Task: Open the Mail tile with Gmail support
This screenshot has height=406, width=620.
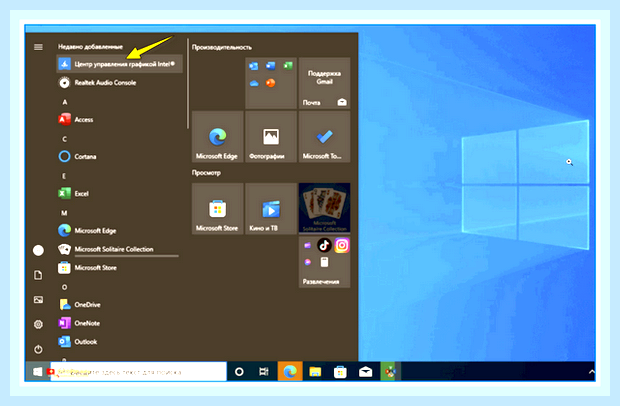Action: point(324,83)
